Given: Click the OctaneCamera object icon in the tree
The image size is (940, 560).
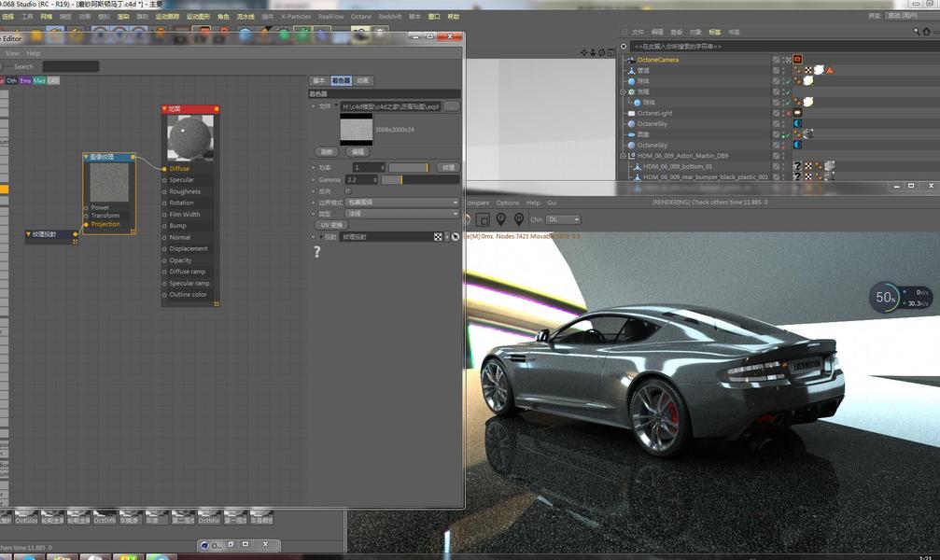Looking at the screenshot, I should [x=631, y=60].
